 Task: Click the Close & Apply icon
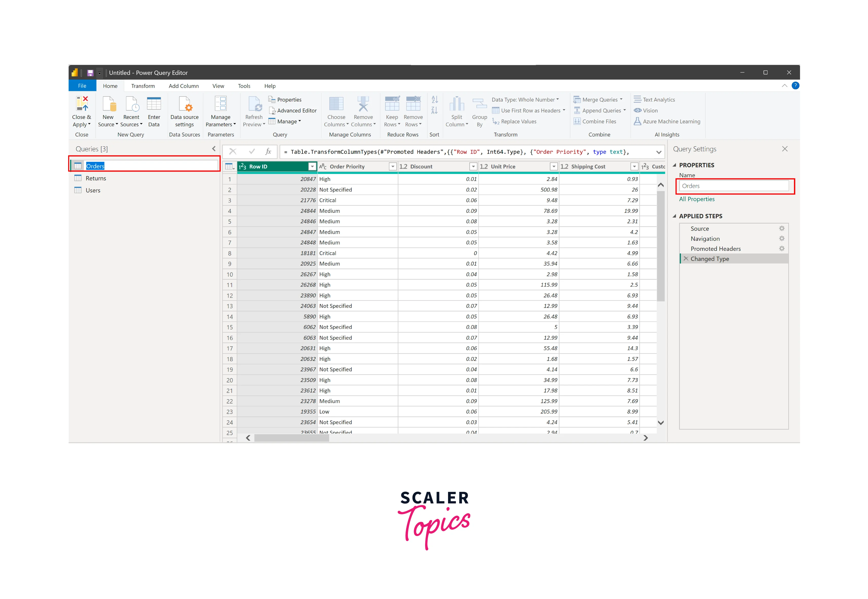[x=81, y=104]
